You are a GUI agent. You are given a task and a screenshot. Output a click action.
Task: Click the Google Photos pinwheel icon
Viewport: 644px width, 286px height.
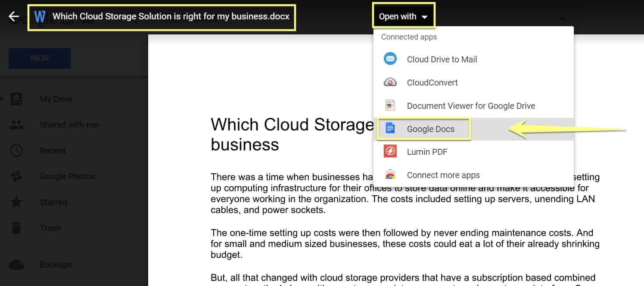pyautogui.click(x=16, y=176)
